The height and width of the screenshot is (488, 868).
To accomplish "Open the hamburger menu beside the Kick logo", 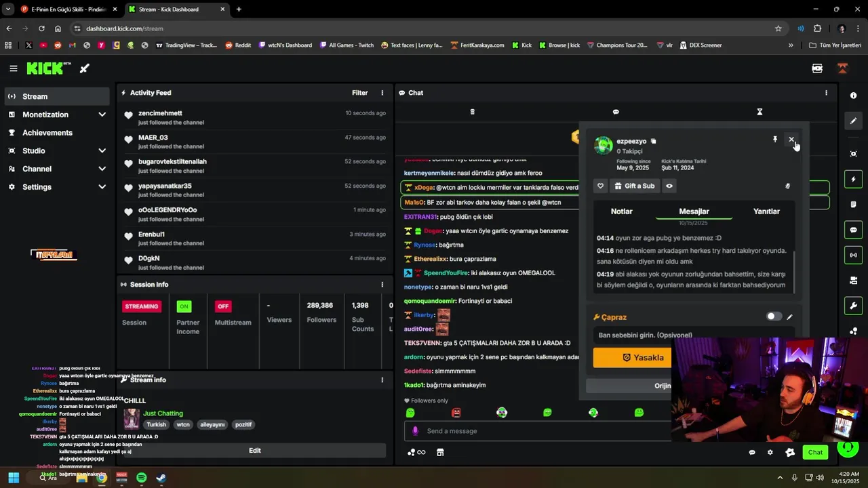I will click(14, 68).
